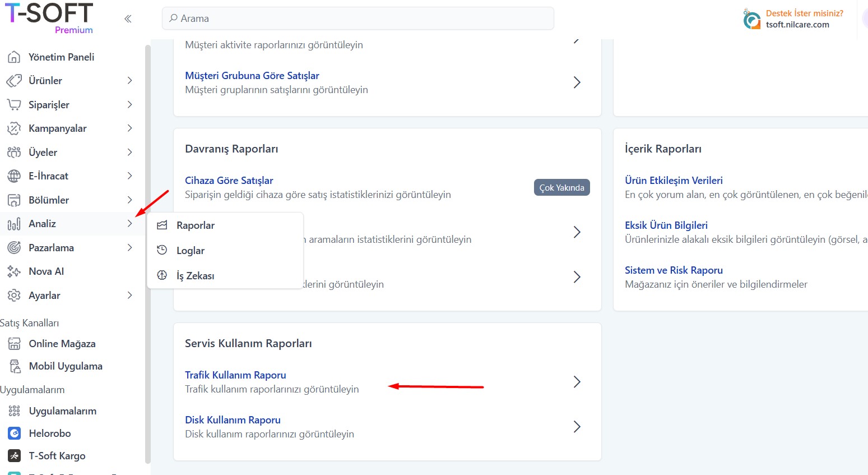Select the Siparişler cart icon

(14, 104)
